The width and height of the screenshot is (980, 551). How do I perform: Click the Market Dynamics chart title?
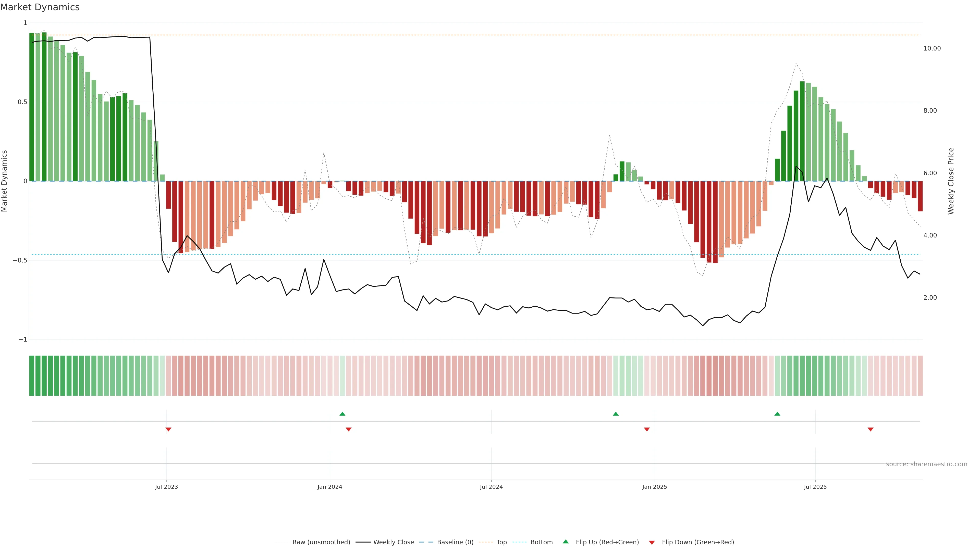click(40, 7)
